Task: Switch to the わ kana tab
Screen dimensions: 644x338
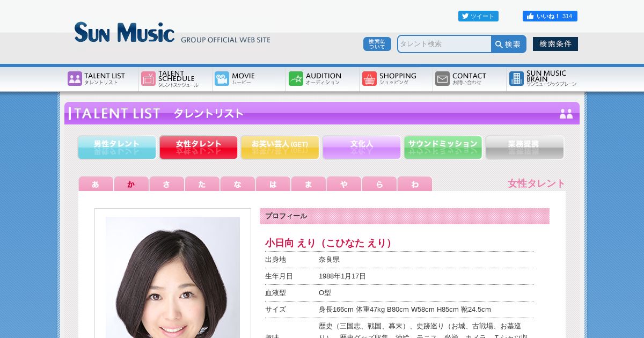Action: click(415, 184)
